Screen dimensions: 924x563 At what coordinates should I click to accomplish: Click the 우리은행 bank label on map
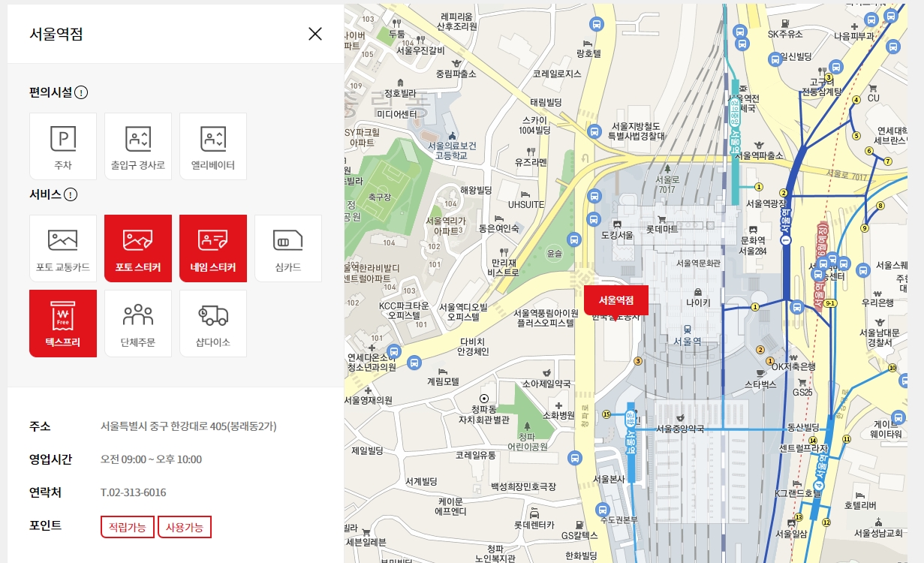click(x=877, y=303)
